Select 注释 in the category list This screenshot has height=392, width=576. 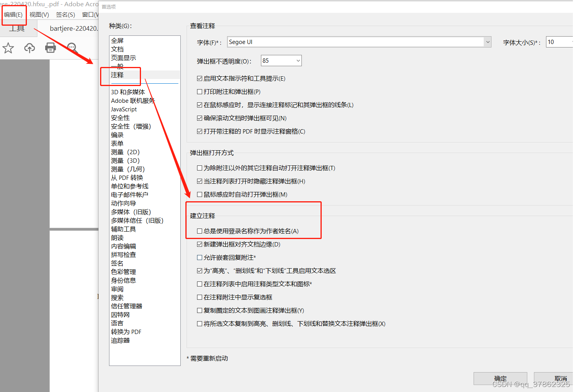117,75
